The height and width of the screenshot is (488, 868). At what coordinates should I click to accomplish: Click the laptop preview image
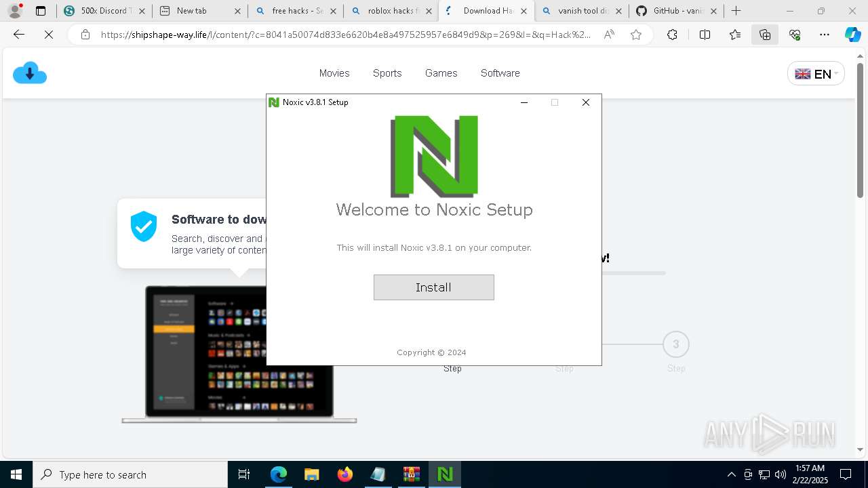(239, 354)
